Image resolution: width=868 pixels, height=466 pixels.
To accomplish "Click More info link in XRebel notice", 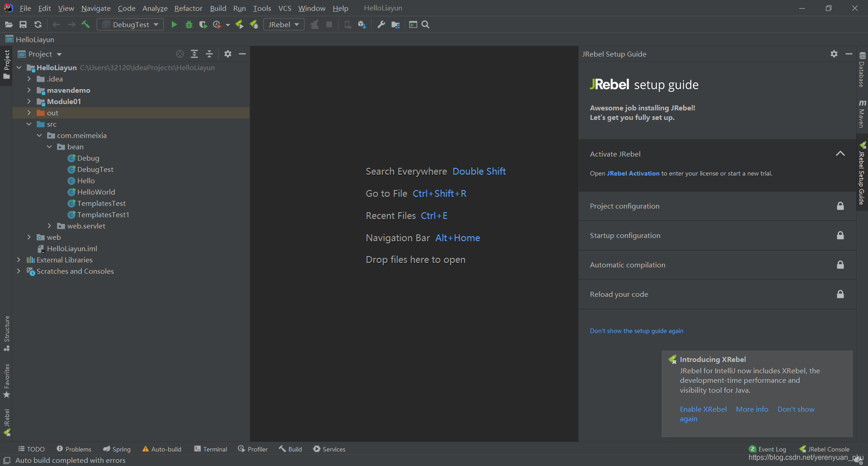I will pyautogui.click(x=752, y=409).
